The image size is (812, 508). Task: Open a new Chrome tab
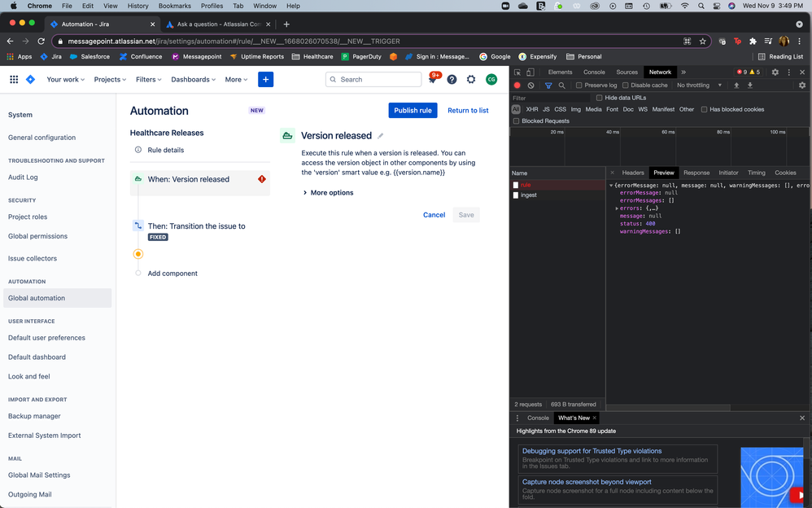tap(286, 24)
